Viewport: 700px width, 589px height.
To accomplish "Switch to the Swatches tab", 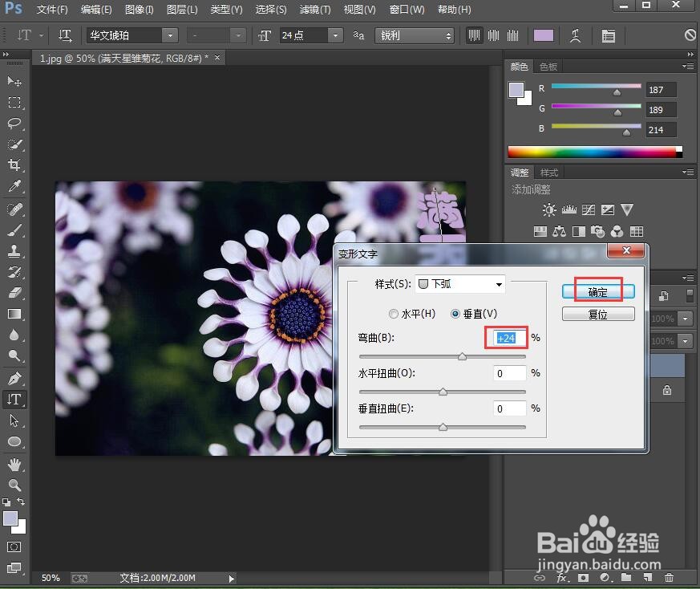I will pos(548,67).
